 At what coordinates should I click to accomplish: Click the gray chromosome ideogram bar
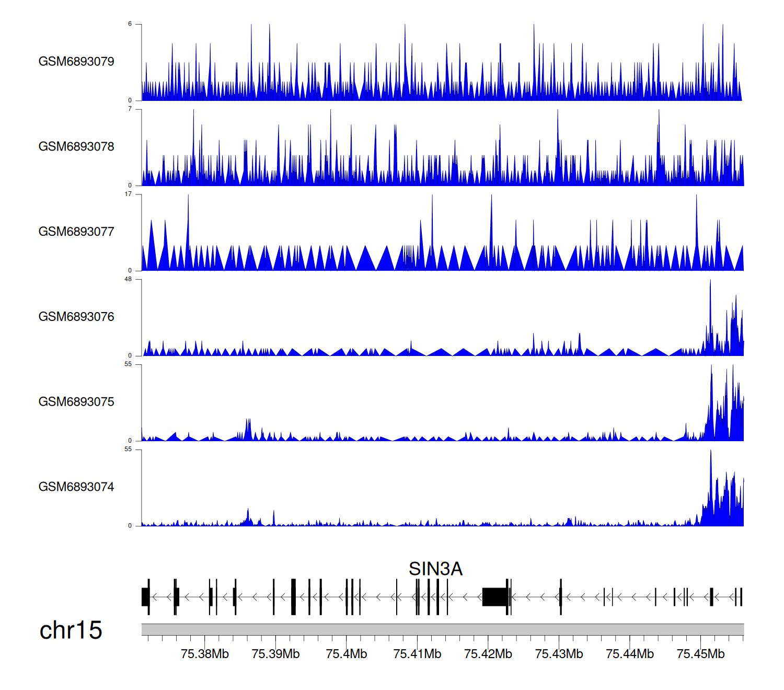442,629
